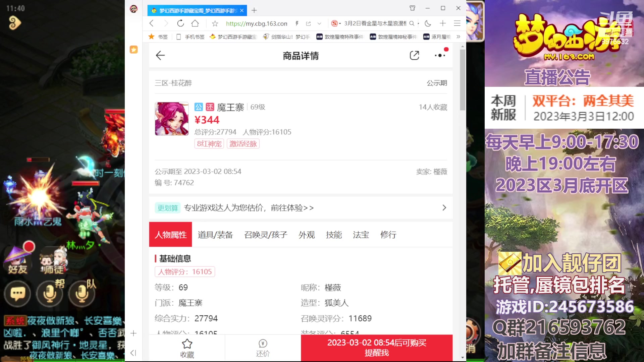Toggle 收藏 favorite star button

point(187,348)
